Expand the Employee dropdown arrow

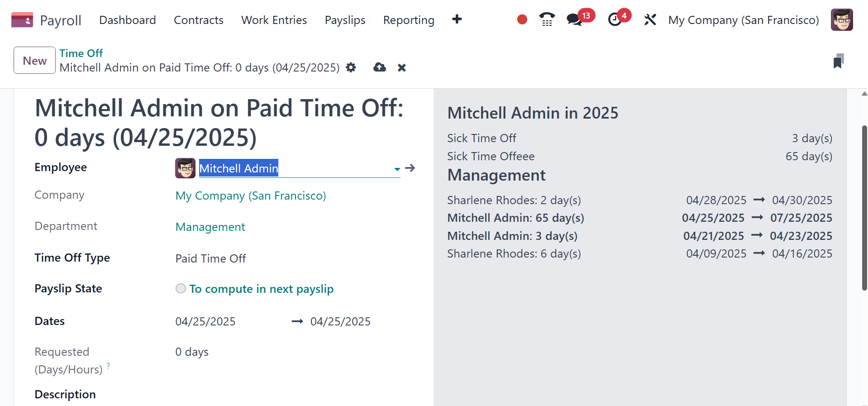coord(397,169)
